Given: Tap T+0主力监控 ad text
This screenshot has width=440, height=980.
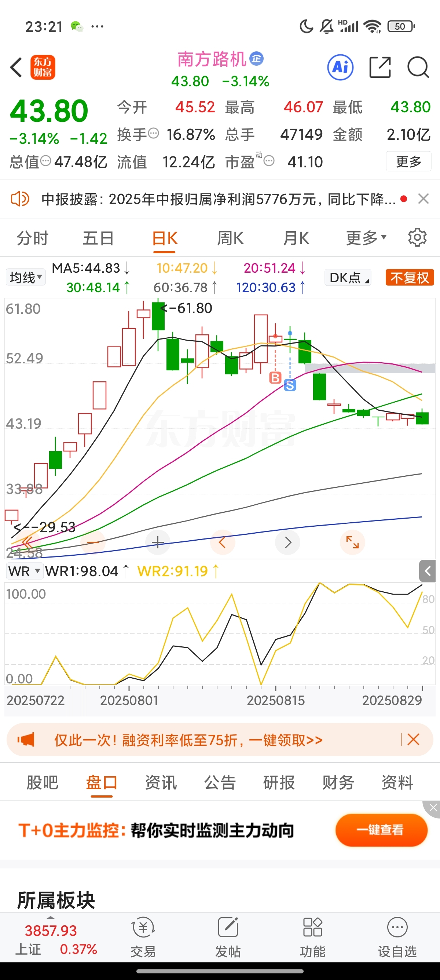Looking at the screenshot, I should point(156,830).
